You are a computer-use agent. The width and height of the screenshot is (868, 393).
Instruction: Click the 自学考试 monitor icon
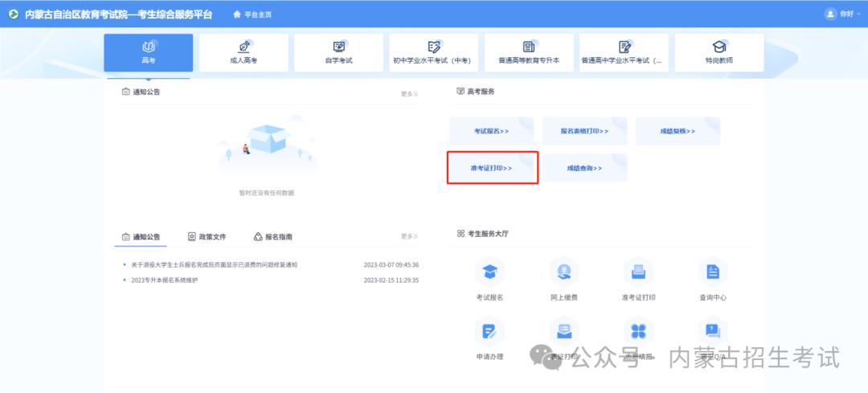point(339,47)
